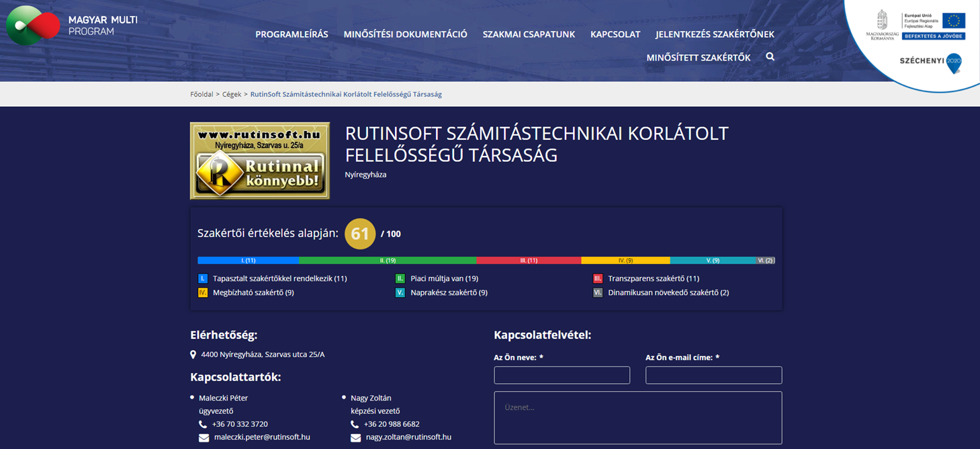980x449 pixels.
Task: Focus the Az Ön e-mail címe field
Action: tap(713, 375)
